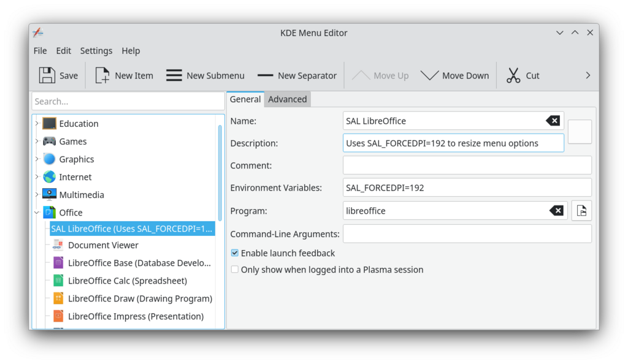Click the tree list vertical scrollbar
628x364 pixels.
pyautogui.click(x=220, y=173)
